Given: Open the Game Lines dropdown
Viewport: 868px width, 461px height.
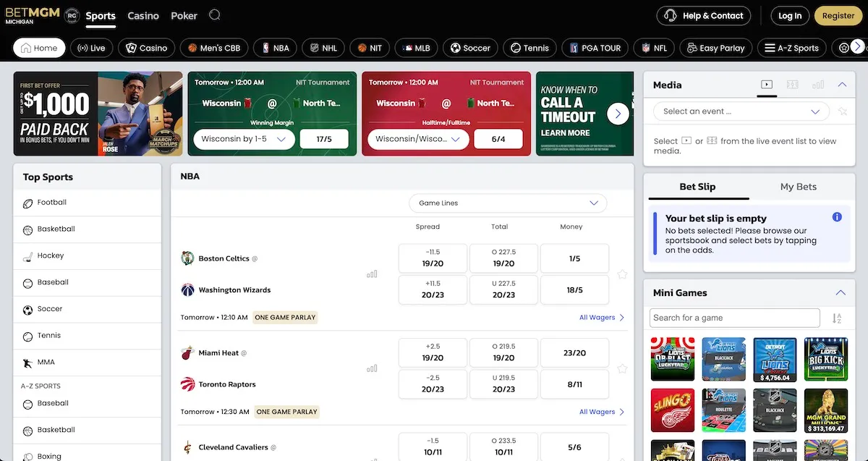Looking at the screenshot, I should [x=508, y=203].
